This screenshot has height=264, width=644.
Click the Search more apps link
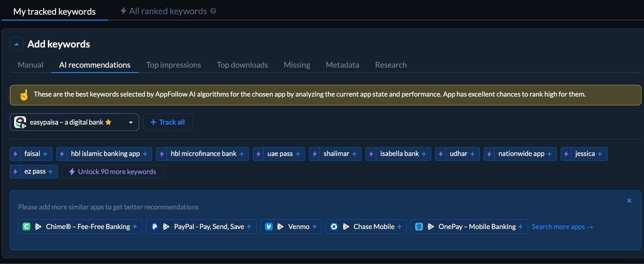(563, 227)
